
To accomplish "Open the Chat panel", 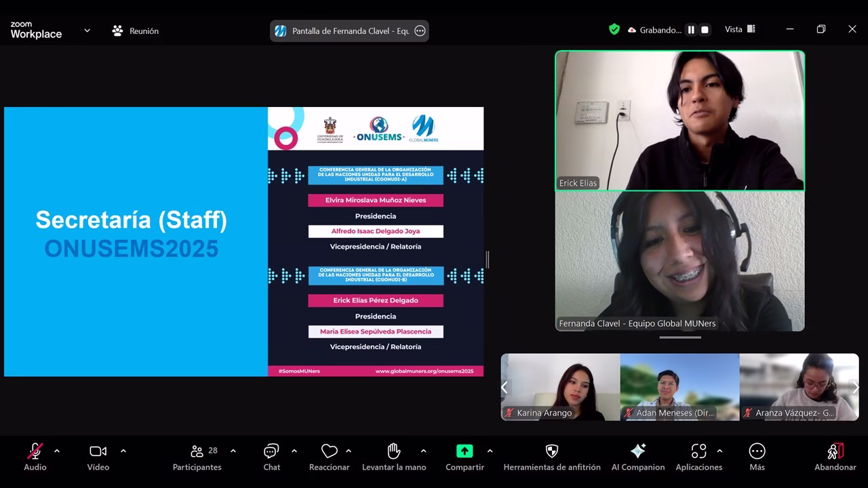I will pos(271,452).
